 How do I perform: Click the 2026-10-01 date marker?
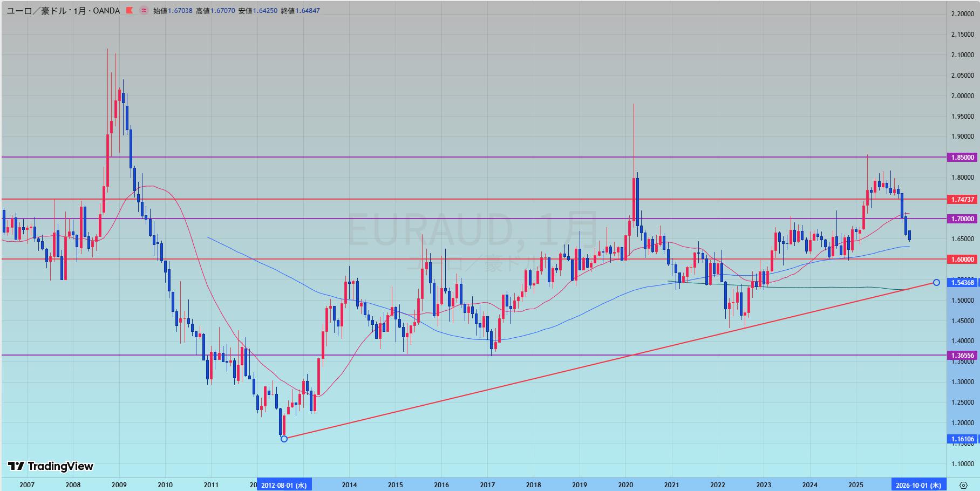(x=918, y=485)
